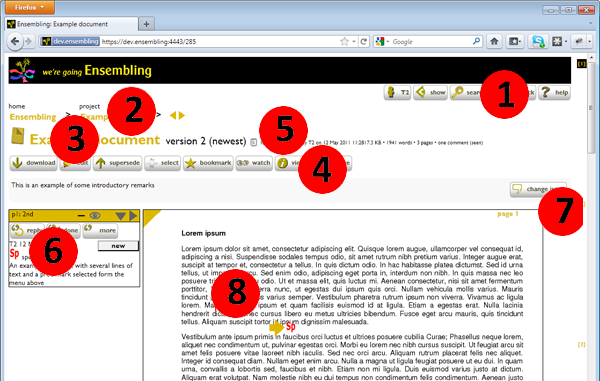Image resolution: width=600 pixels, height=381 pixels.
Task: Open the search toolbar button
Action: pos(465,93)
